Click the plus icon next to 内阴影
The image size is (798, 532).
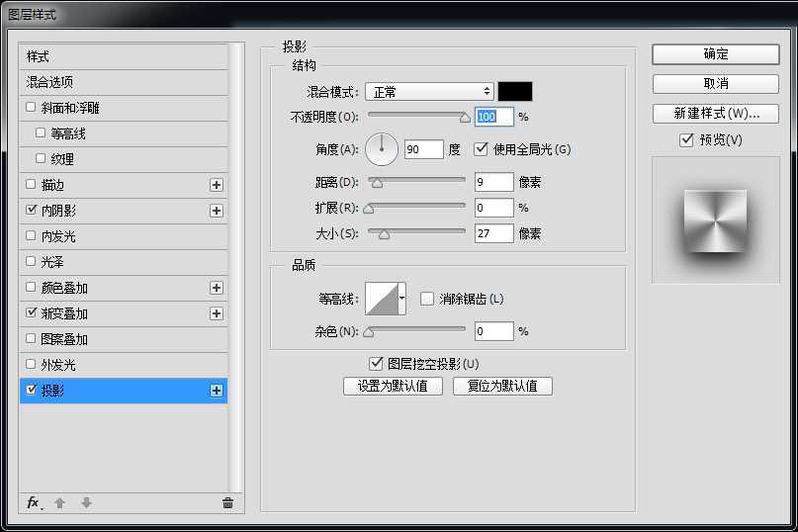[x=217, y=211]
